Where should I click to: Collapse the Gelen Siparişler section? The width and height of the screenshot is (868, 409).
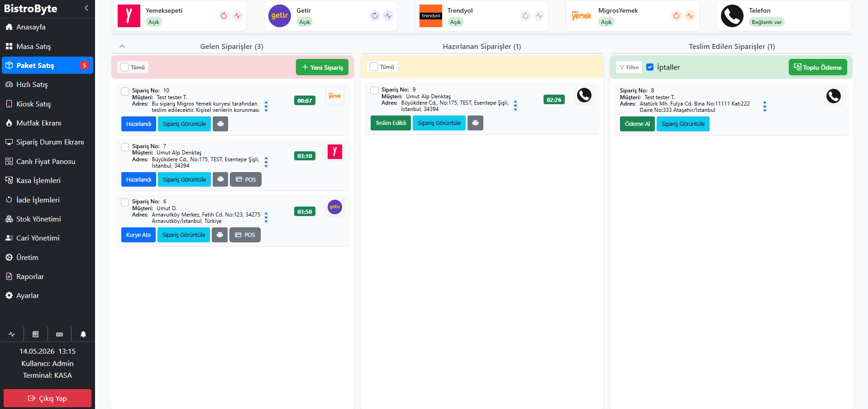122,46
